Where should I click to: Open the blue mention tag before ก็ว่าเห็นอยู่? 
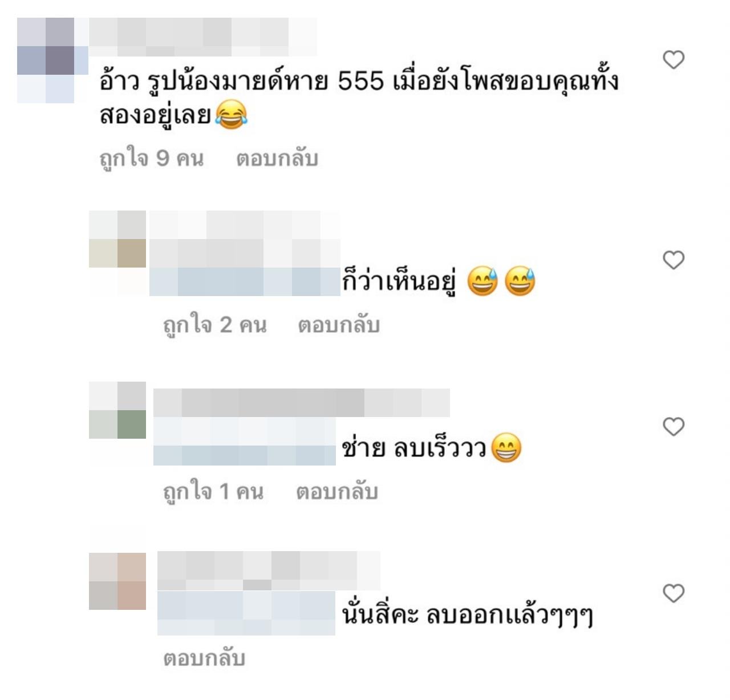245,282
